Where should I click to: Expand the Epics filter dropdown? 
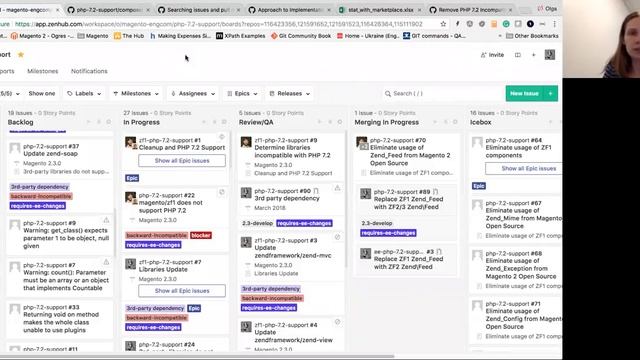point(242,93)
